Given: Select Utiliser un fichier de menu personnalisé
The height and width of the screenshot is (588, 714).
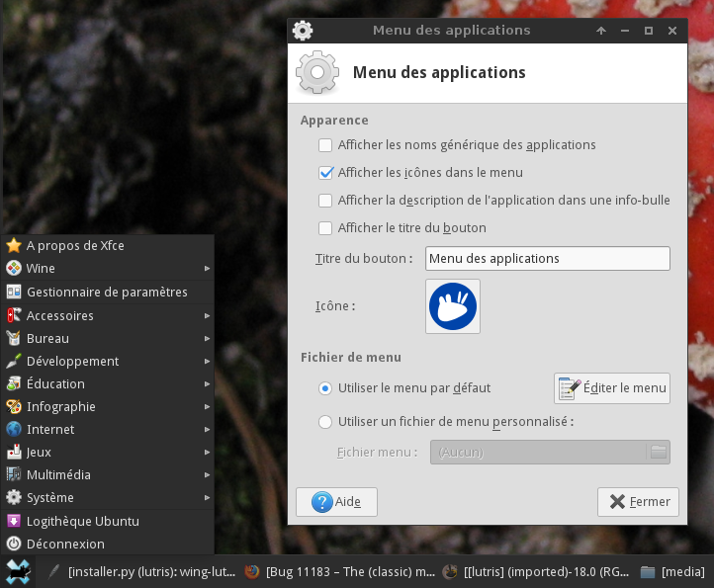Looking at the screenshot, I should click(x=325, y=422).
